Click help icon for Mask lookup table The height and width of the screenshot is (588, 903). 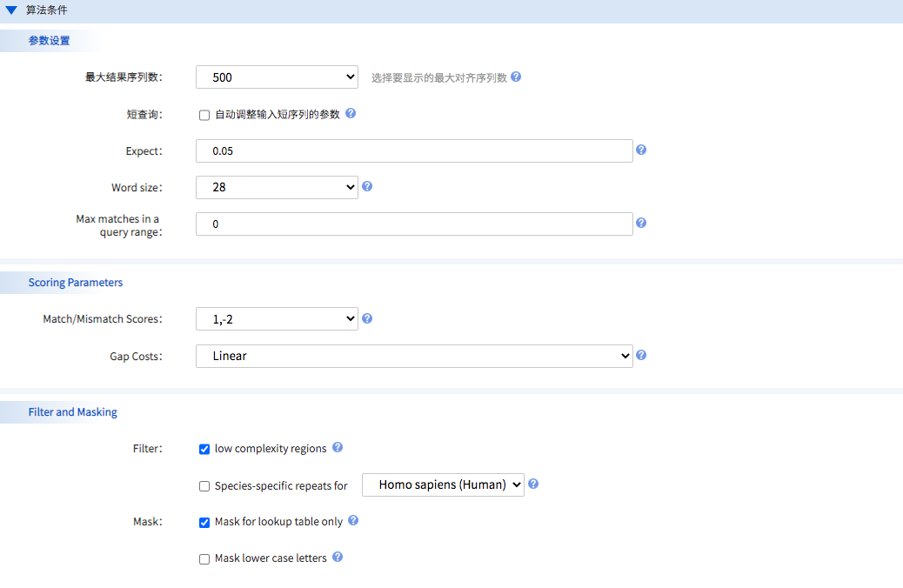pyautogui.click(x=353, y=521)
